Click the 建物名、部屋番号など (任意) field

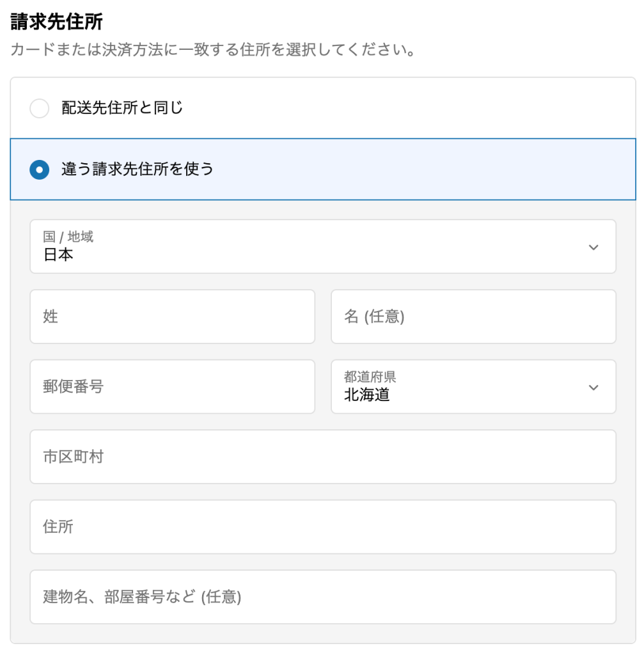(323, 597)
